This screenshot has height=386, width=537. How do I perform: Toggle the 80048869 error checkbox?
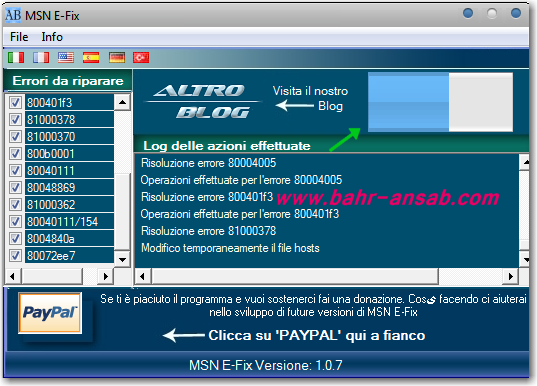[15, 187]
